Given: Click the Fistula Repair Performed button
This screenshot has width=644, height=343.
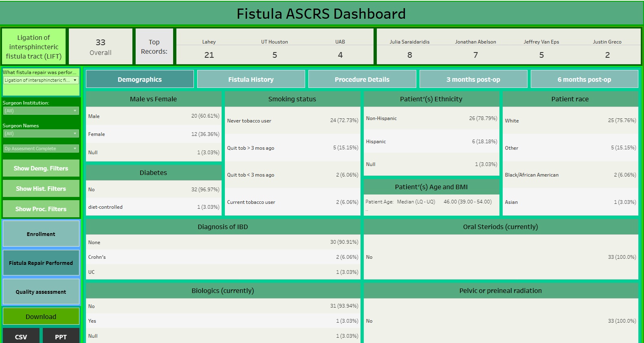Looking at the screenshot, I should click(41, 263).
